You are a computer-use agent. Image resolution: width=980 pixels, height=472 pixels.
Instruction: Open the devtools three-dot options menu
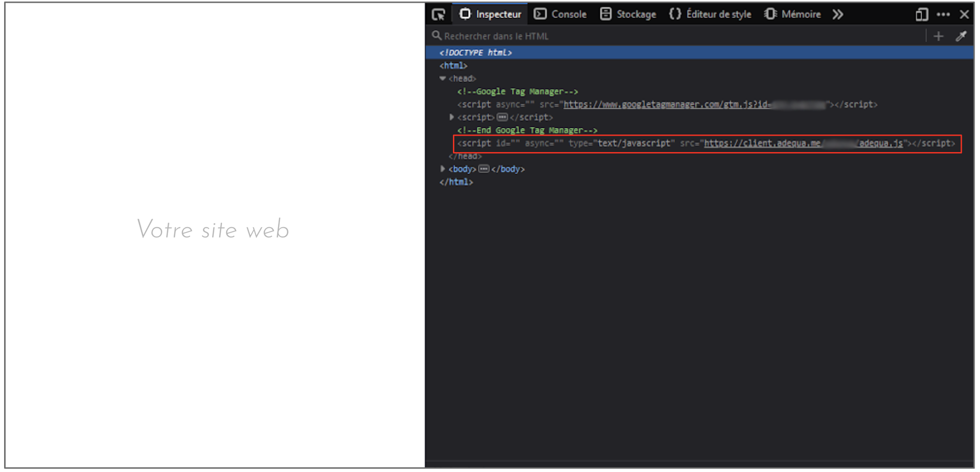[x=943, y=14]
